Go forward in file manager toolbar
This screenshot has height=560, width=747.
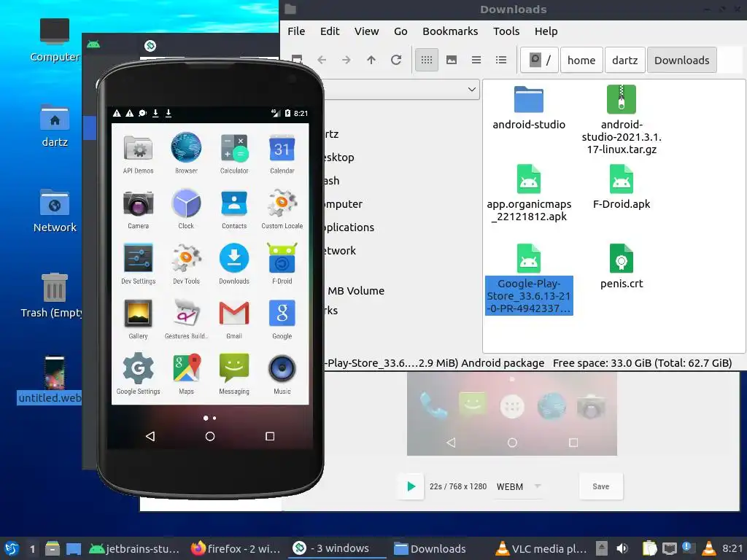point(347,60)
